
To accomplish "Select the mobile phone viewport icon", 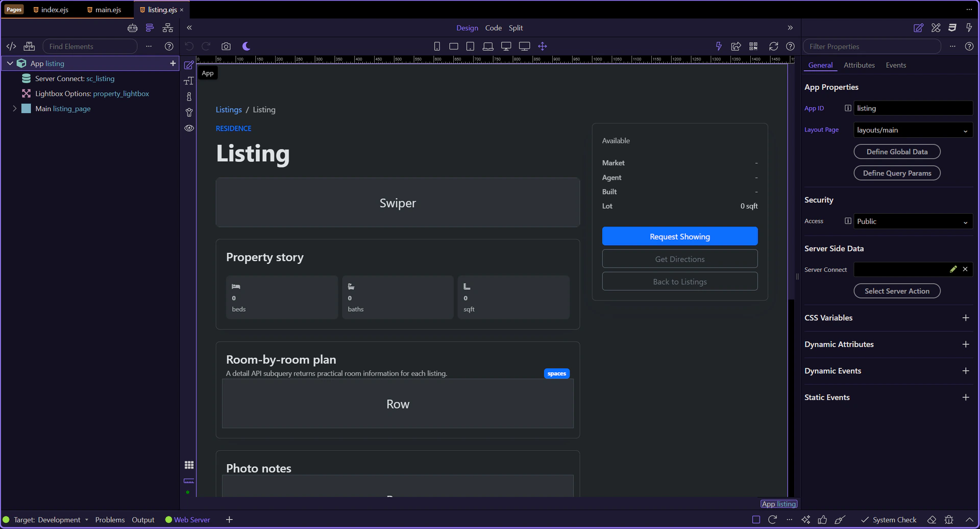I will click(437, 46).
